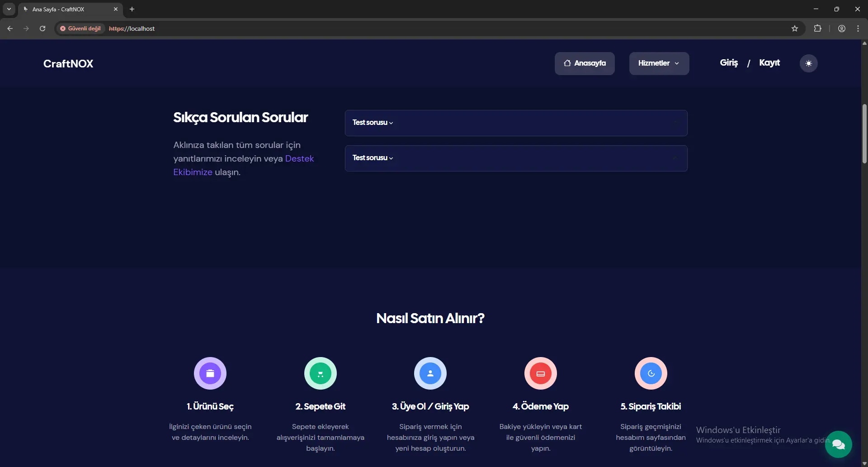Click the Ürünü Seç purple bag icon
868x467 pixels.
[x=210, y=373]
